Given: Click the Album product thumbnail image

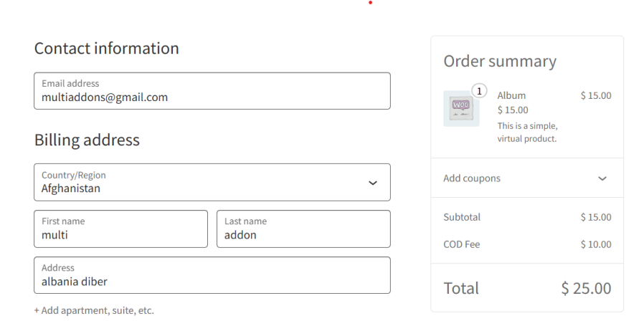Looking at the screenshot, I should tap(461, 108).
